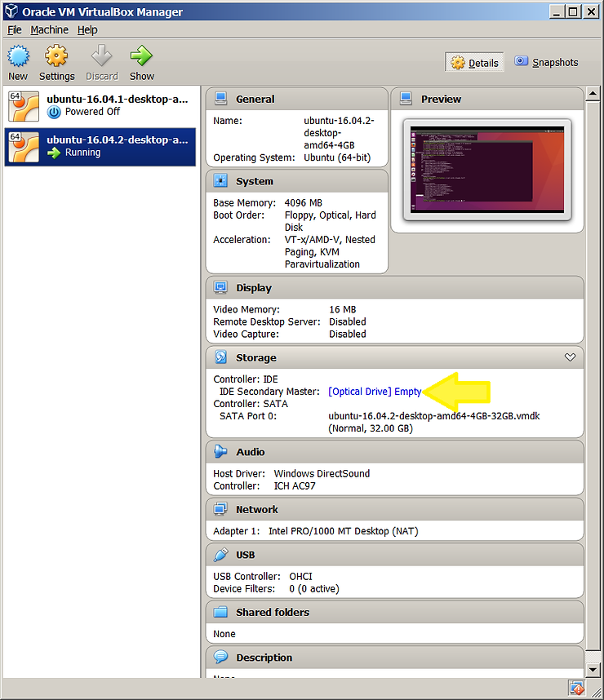This screenshot has width=604, height=700.
Task: Open the Display section title link
Action: (254, 288)
